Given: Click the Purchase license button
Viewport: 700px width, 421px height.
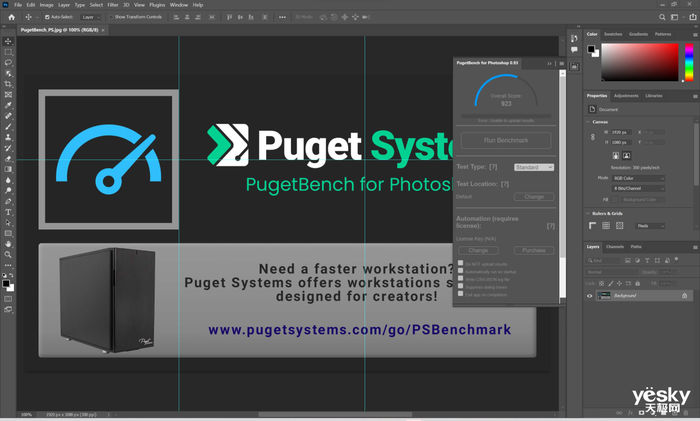Looking at the screenshot, I should [x=533, y=250].
